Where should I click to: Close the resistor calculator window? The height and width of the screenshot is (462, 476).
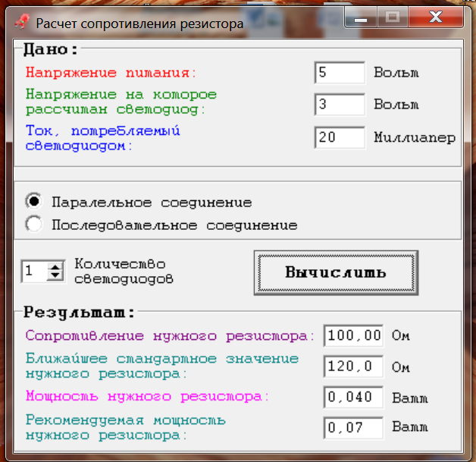pos(434,17)
